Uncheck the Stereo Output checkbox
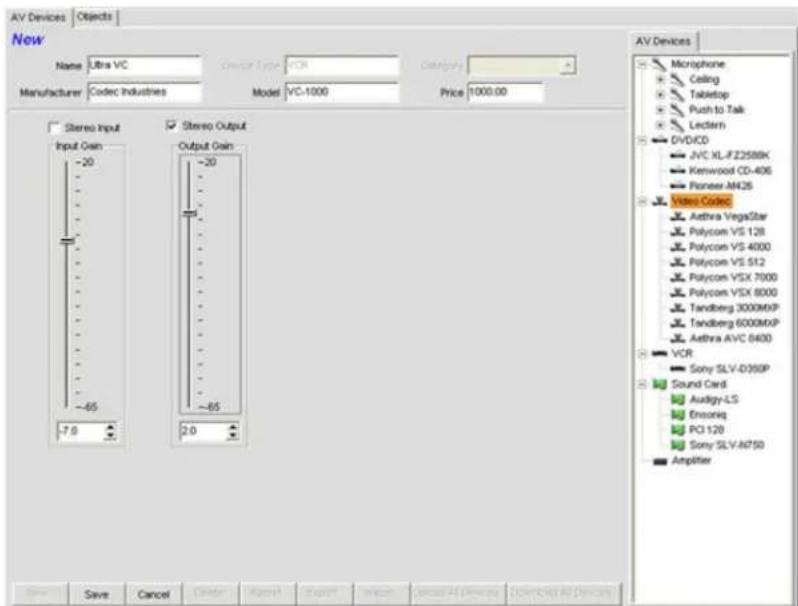Viewport: 798px width, 606px height. point(172,125)
